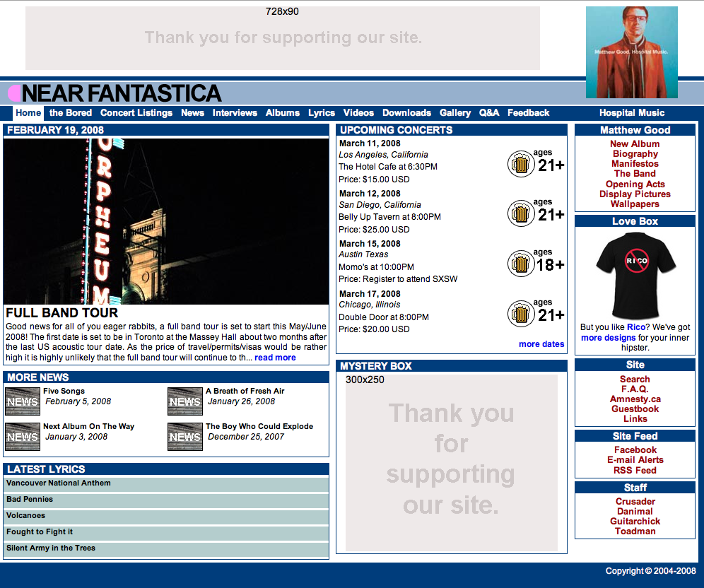Click the beer mug icon for Chicago concert

tap(521, 314)
